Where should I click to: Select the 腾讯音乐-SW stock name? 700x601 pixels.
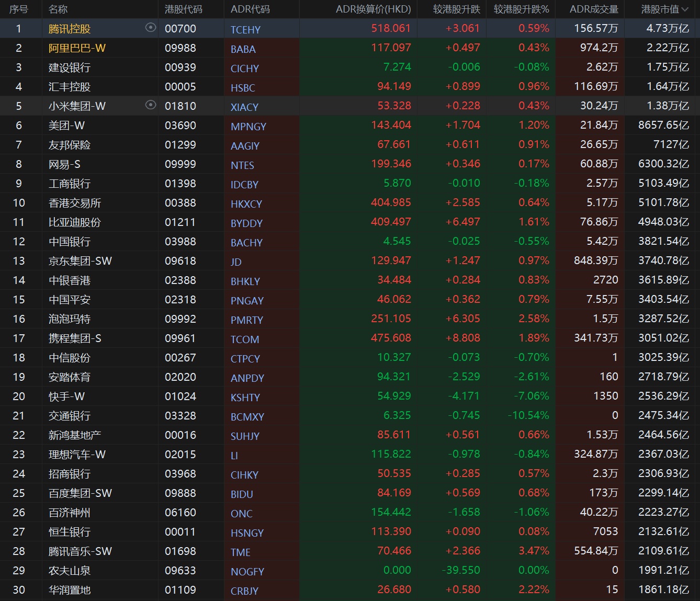[x=80, y=551]
